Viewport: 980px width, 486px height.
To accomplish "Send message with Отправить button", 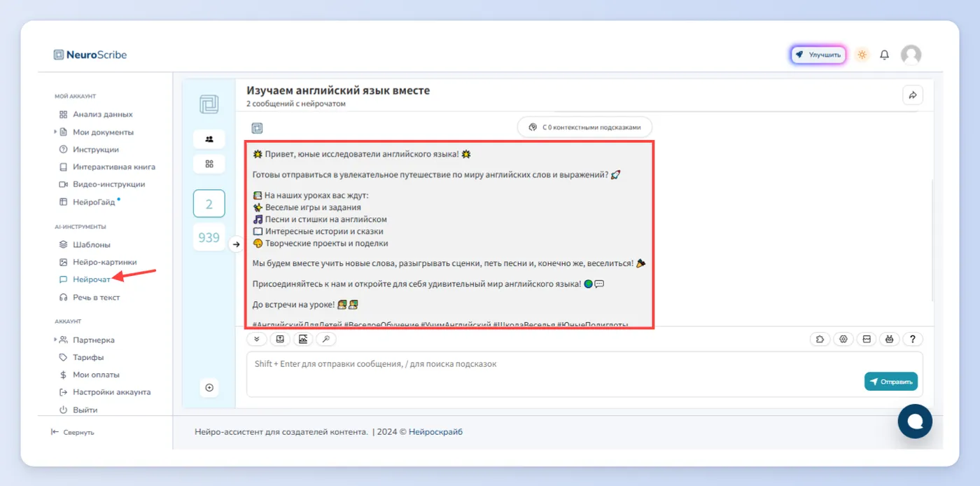I will 891,382.
